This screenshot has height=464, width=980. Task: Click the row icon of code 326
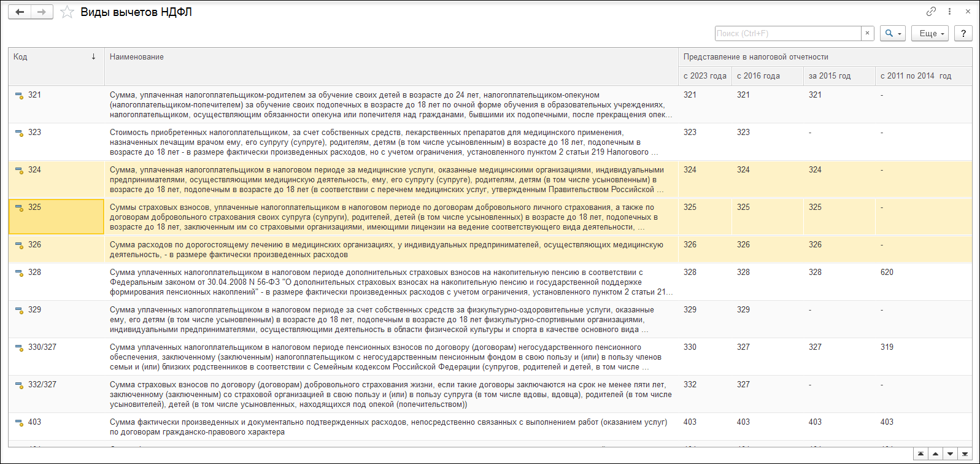(x=19, y=246)
